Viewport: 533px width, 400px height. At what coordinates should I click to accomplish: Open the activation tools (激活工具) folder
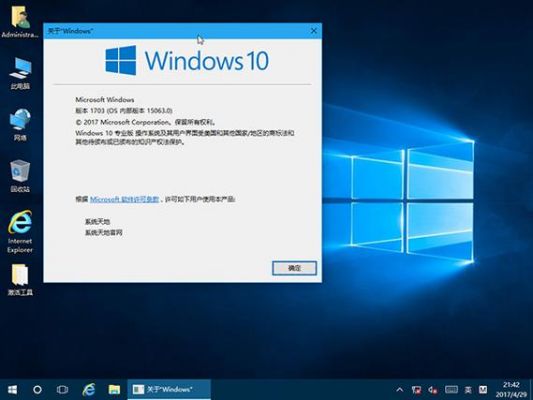click(x=20, y=280)
